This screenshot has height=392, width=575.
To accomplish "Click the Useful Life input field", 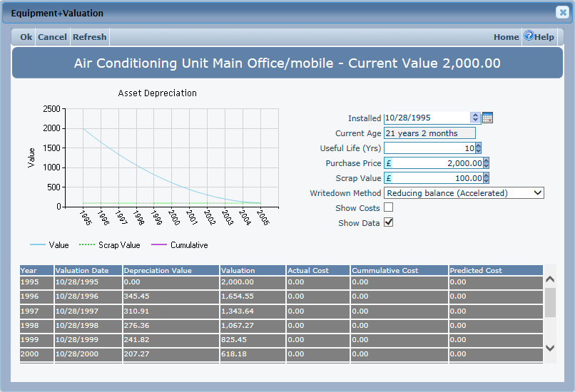I will click(x=429, y=148).
